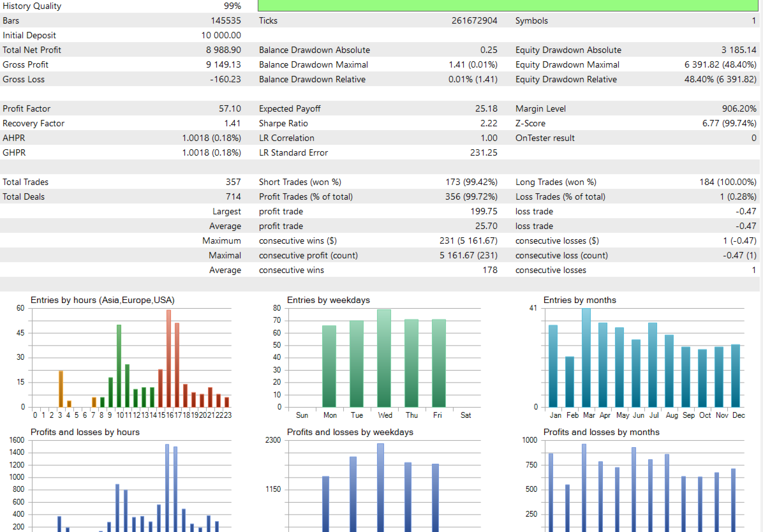Image resolution: width=763 pixels, height=532 pixels.
Task: Click the Entries by hours chart title
Action: pyautogui.click(x=103, y=300)
